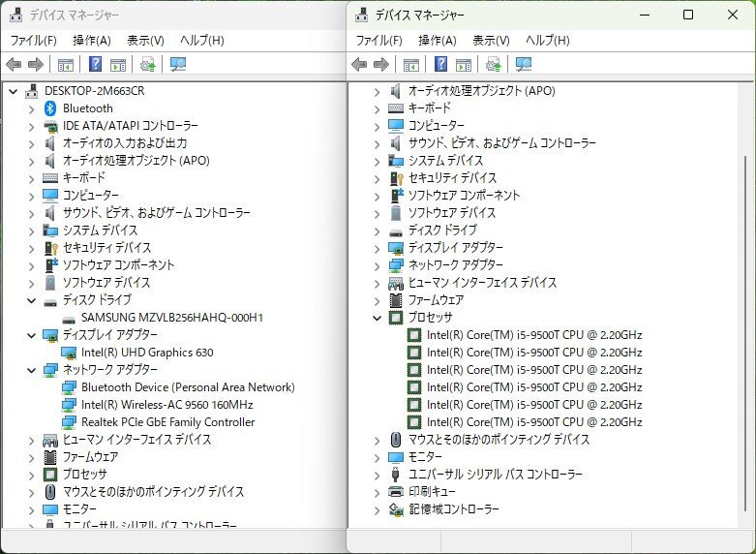Screen dimensions: 756x554
Task: Open 表示(V) menu in right window
Action: (x=491, y=40)
